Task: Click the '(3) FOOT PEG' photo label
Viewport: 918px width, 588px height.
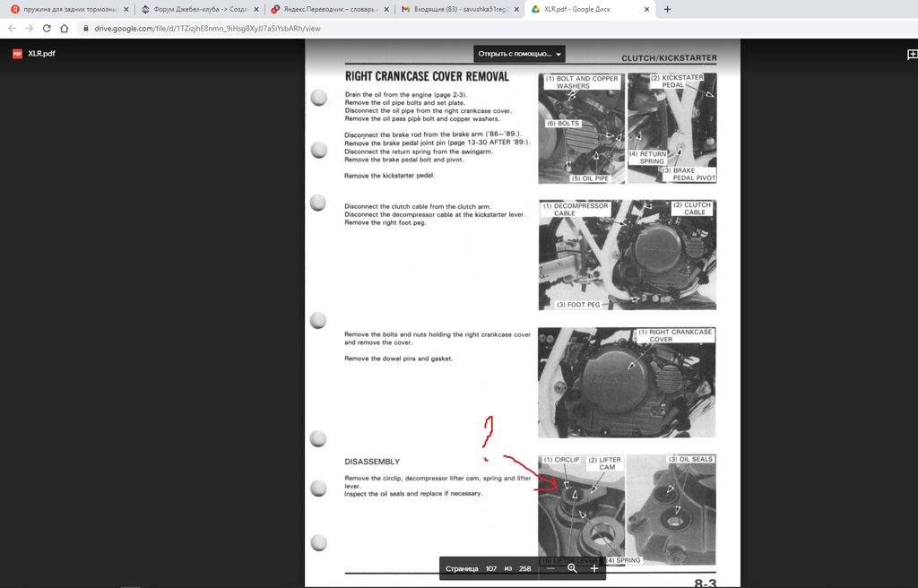Action: tap(578, 305)
